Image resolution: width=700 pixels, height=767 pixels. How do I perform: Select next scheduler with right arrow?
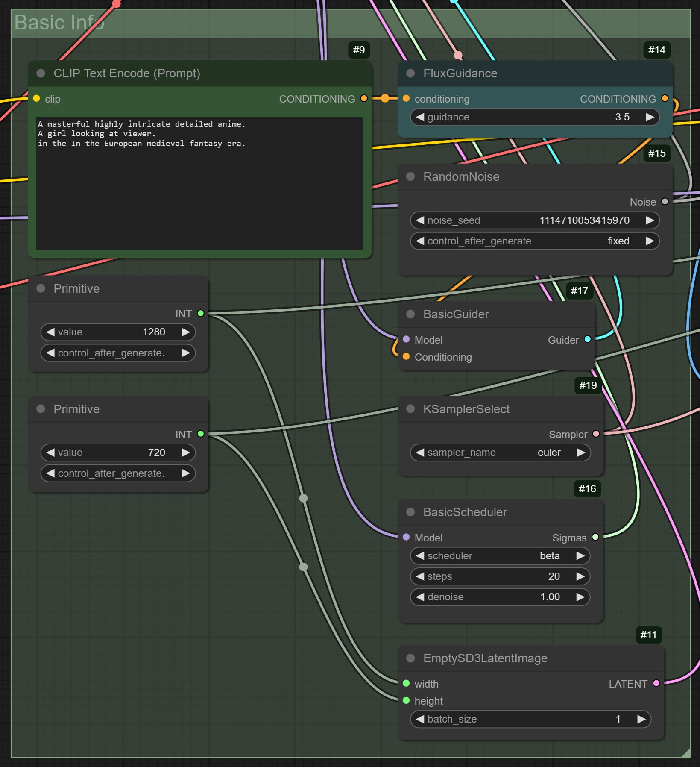coord(580,556)
